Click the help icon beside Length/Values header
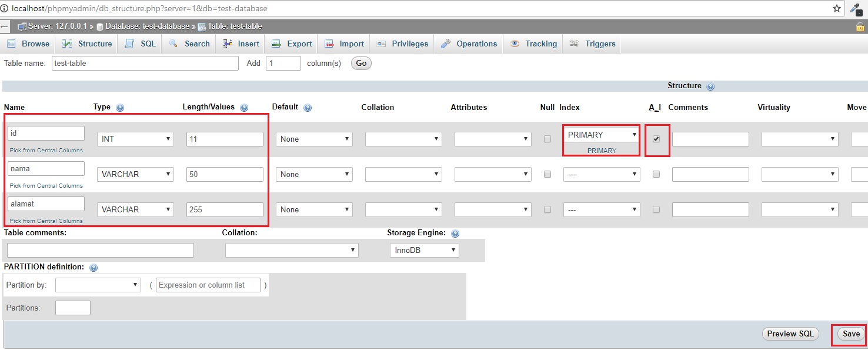 [244, 108]
